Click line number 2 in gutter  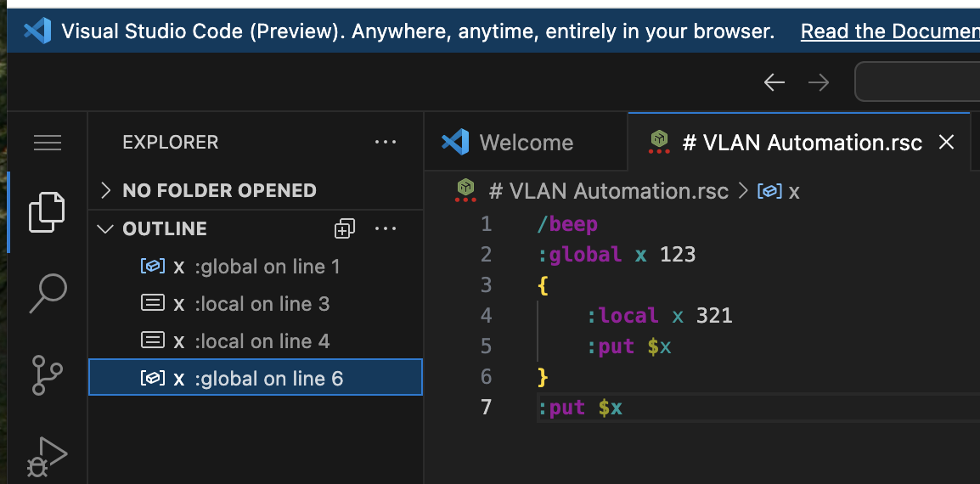pos(487,255)
